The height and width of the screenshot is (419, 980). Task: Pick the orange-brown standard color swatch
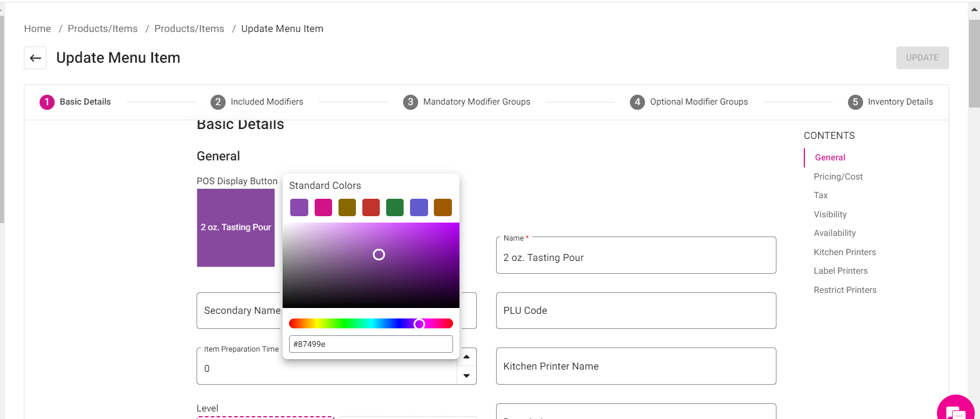443,207
